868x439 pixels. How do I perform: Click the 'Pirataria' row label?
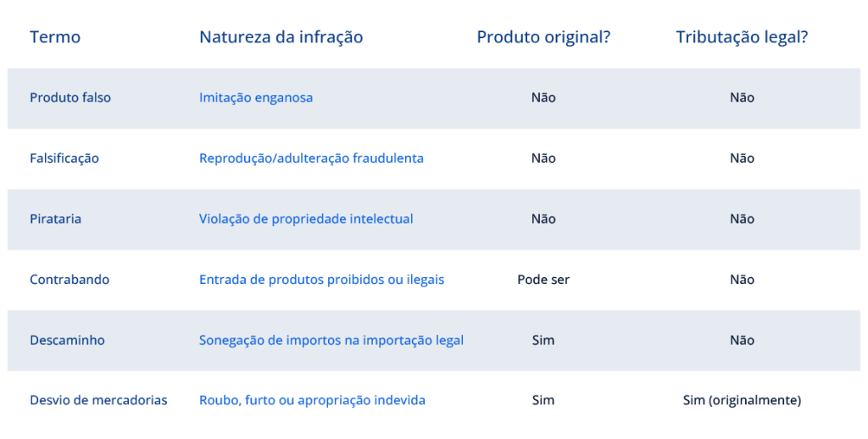point(55,219)
